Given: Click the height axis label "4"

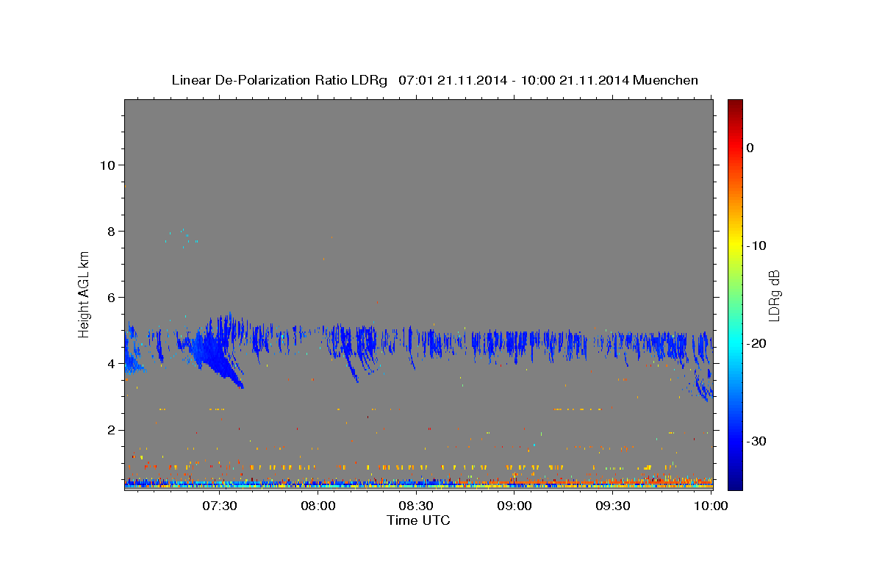Looking at the screenshot, I should coord(110,363).
